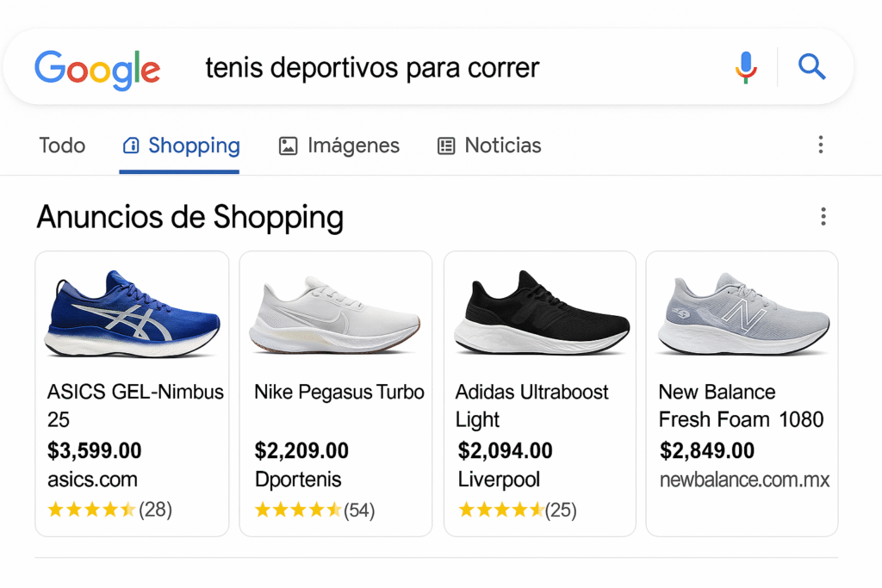Viewport: 882px width, 588px height.
Task: Open the three-dot menu beside the tabs
Action: click(821, 145)
